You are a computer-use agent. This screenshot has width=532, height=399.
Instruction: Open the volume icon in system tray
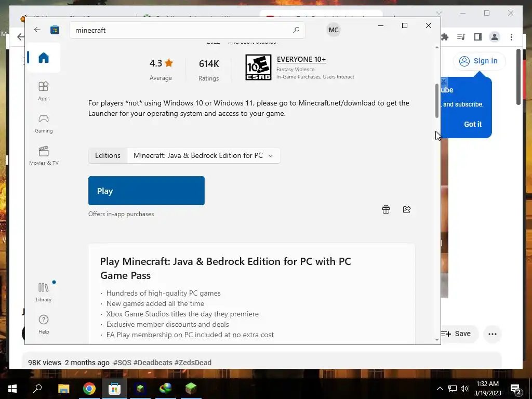[x=464, y=389]
